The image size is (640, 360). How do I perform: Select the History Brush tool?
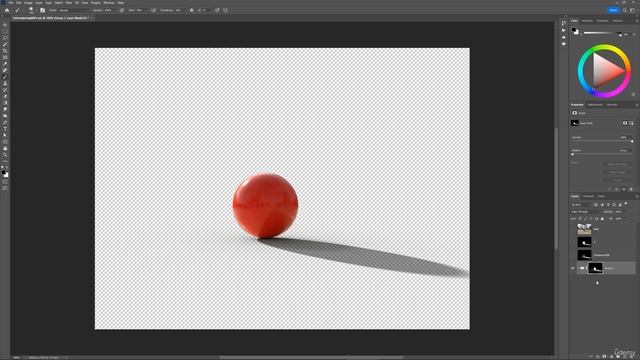coord(5,90)
